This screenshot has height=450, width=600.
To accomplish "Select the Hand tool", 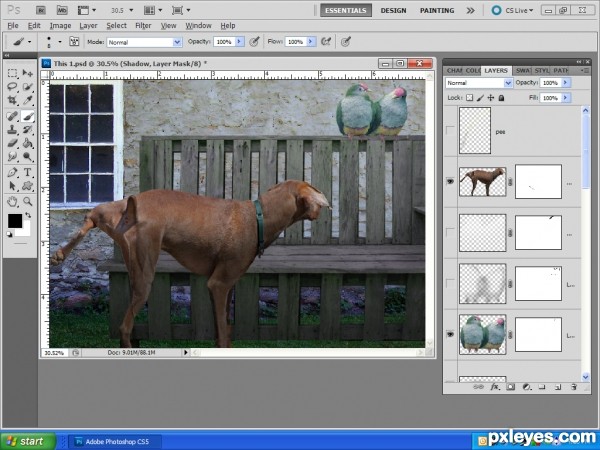I will 12,201.
